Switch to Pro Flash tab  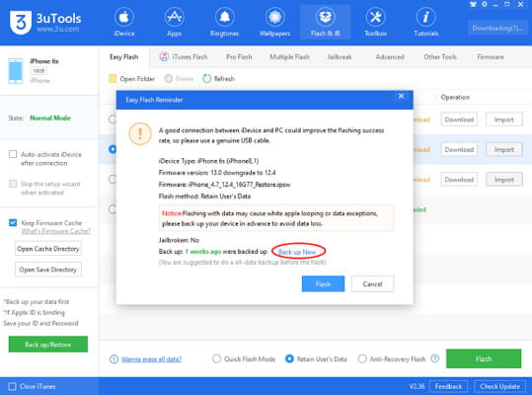point(239,57)
